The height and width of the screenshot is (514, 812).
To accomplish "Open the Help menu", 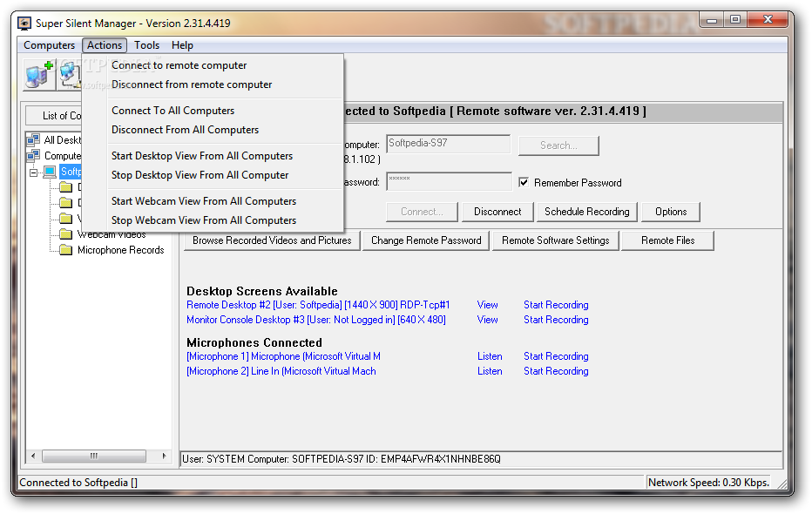I will click(182, 45).
